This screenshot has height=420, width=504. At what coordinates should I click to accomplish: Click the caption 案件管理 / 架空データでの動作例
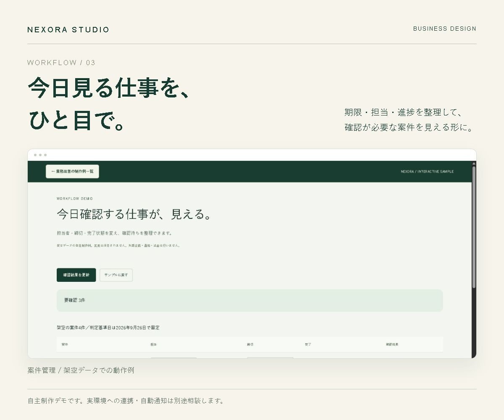point(81,370)
